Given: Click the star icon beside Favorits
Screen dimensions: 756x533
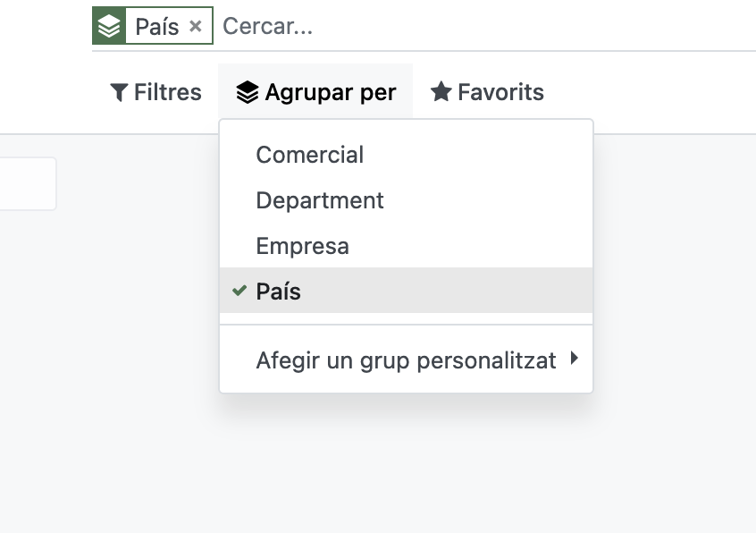Looking at the screenshot, I should tap(441, 92).
